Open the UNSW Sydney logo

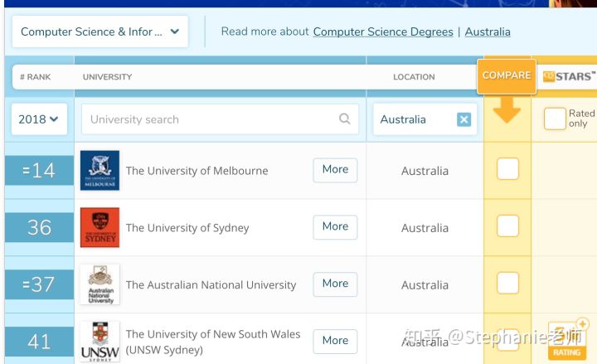(99, 342)
